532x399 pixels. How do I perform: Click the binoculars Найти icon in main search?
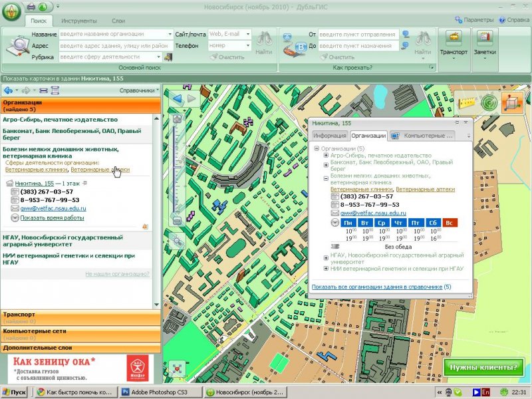tap(263, 39)
